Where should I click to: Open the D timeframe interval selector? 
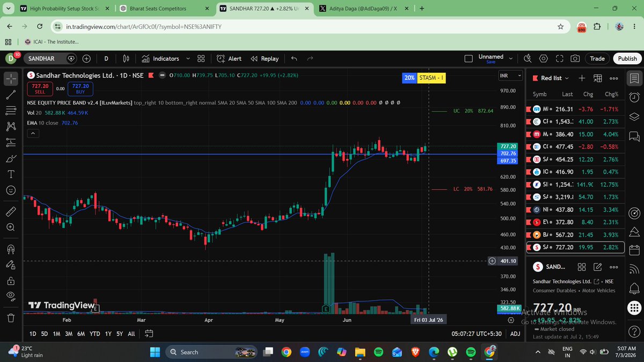(x=106, y=58)
